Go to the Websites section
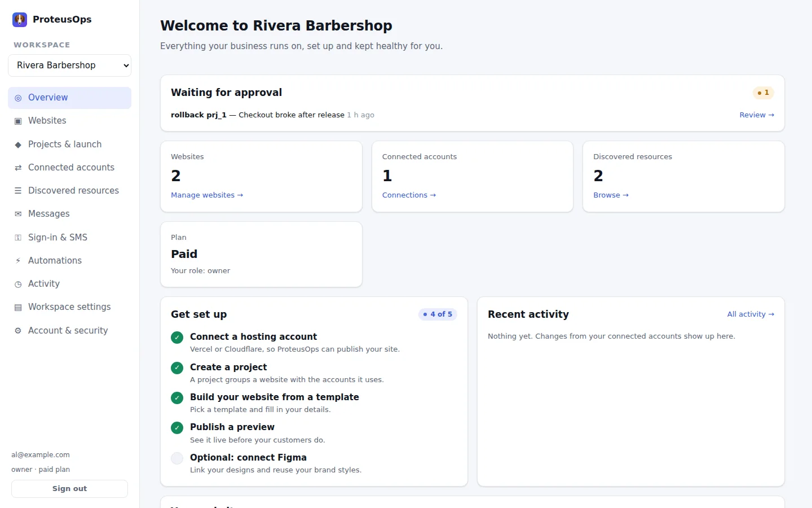This screenshot has width=812, height=508. point(69,121)
